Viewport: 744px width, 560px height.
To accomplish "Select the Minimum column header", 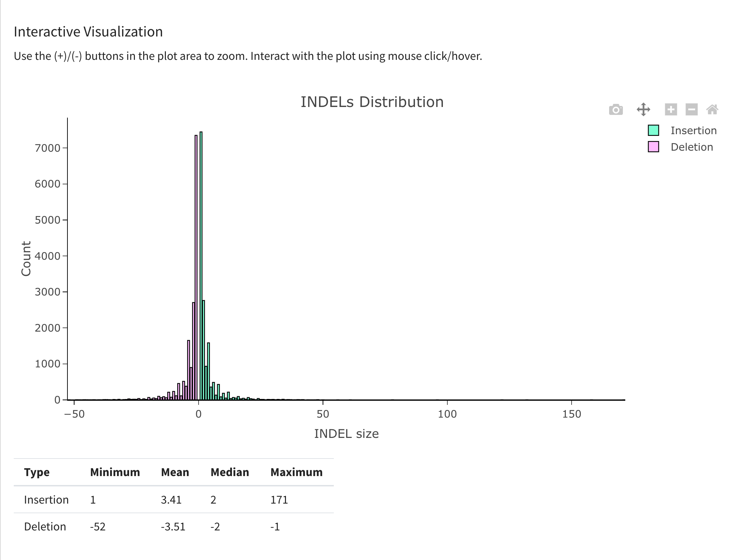I will coord(115,472).
